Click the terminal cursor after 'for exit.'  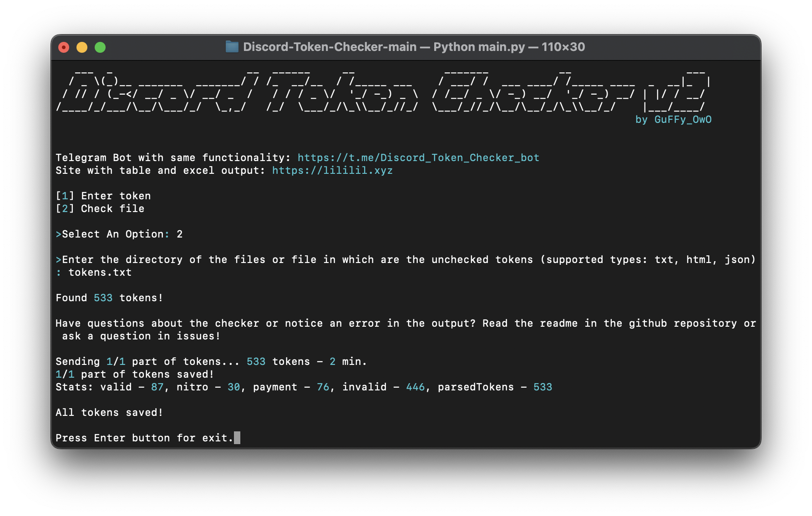pos(237,438)
